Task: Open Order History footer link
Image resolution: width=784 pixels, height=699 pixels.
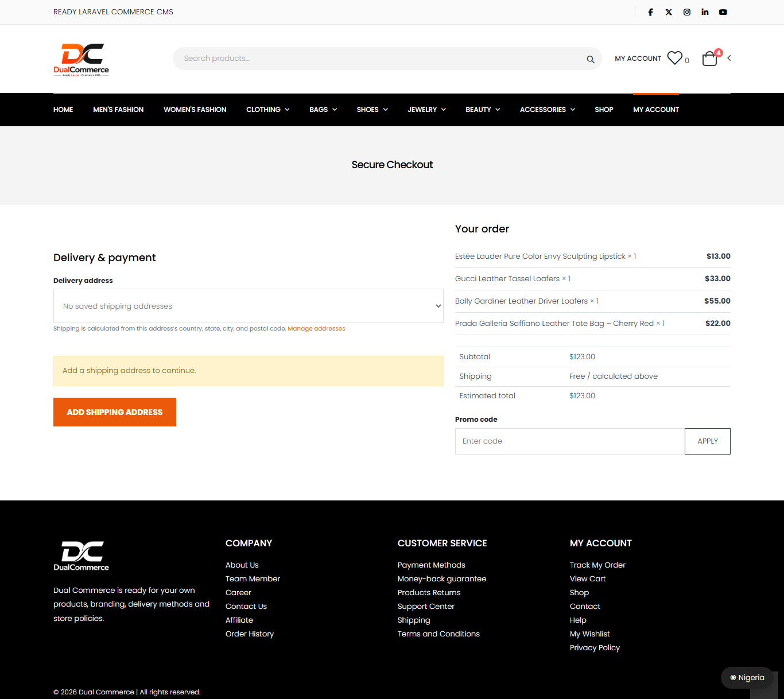Action: tap(250, 634)
